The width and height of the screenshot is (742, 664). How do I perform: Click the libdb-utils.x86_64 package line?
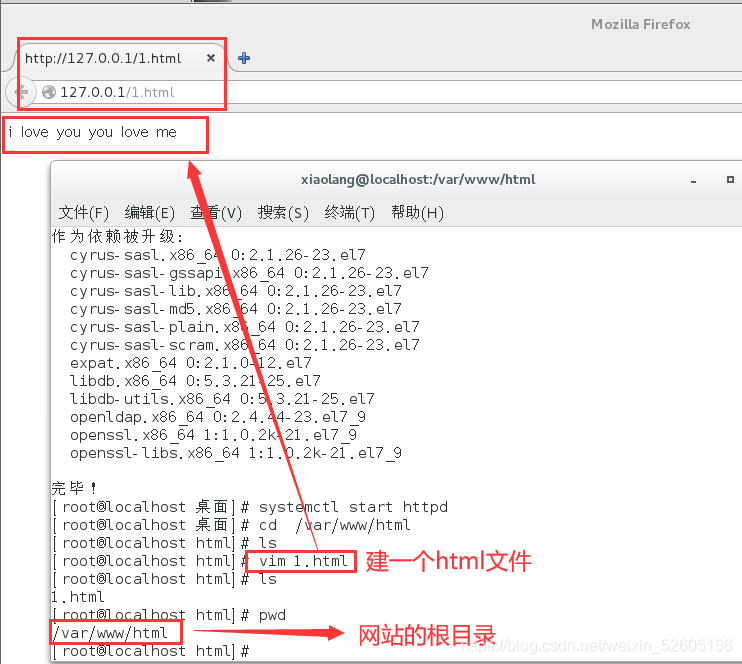pos(222,398)
